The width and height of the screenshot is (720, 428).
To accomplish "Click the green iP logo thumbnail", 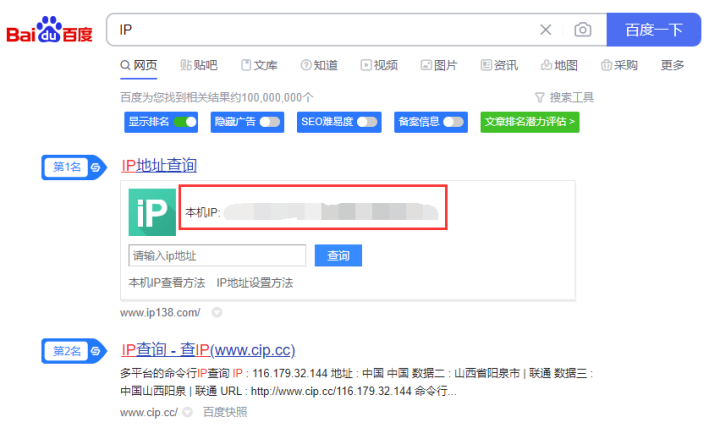I will [152, 212].
